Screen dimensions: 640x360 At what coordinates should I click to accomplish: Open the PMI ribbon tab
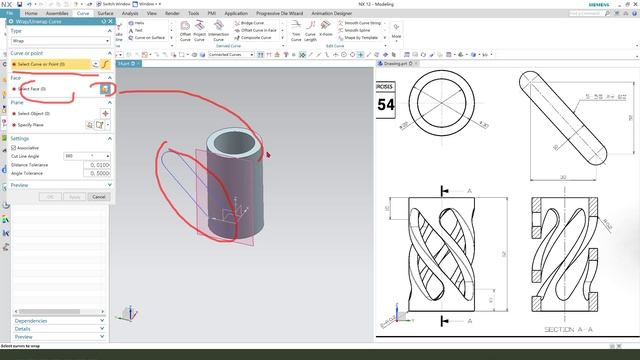point(211,13)
